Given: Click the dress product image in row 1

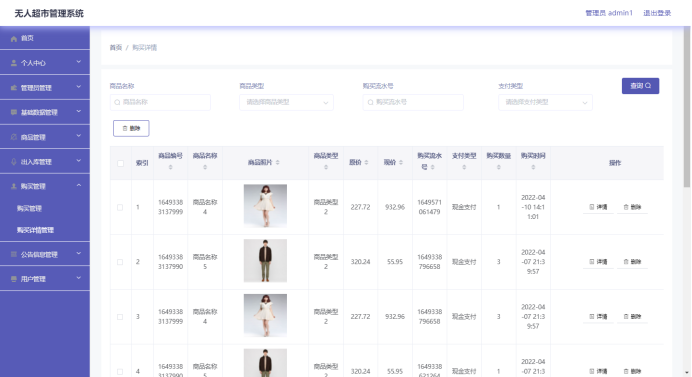Looking at the screenshot, I should (x=265, y=206).
